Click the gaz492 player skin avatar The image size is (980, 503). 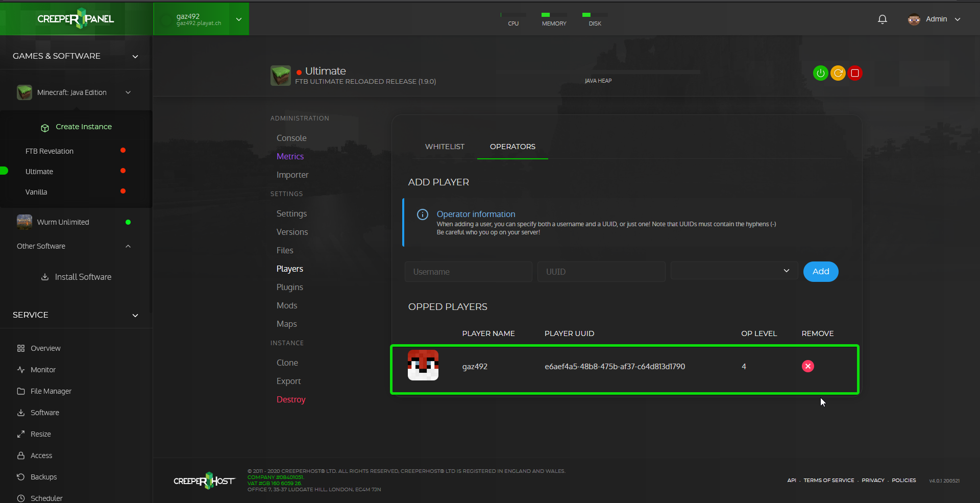pyautogui.click(x=423, y=365)
